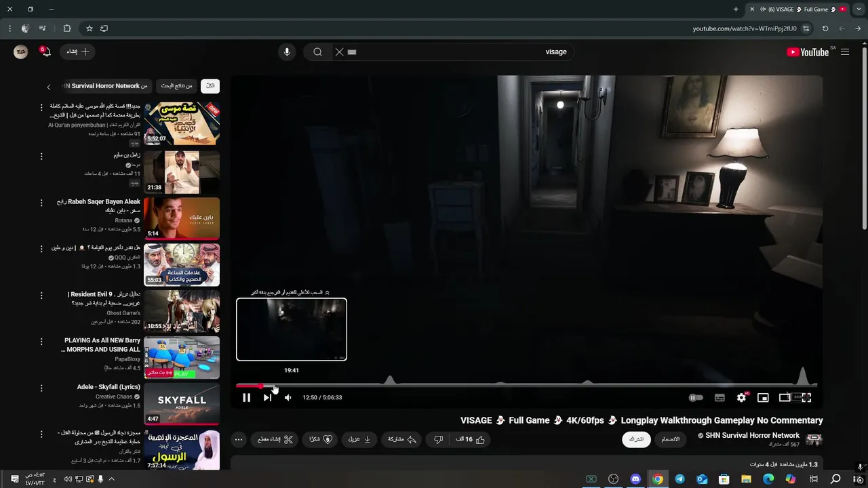Select the 'All' filter chip

(210, 86)
